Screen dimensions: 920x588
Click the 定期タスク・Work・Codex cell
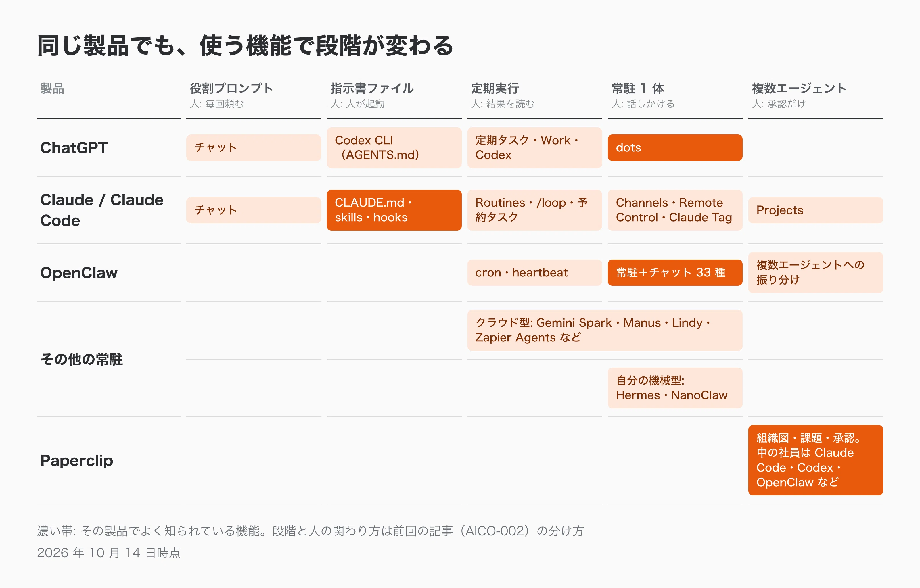tap(534, 148)
